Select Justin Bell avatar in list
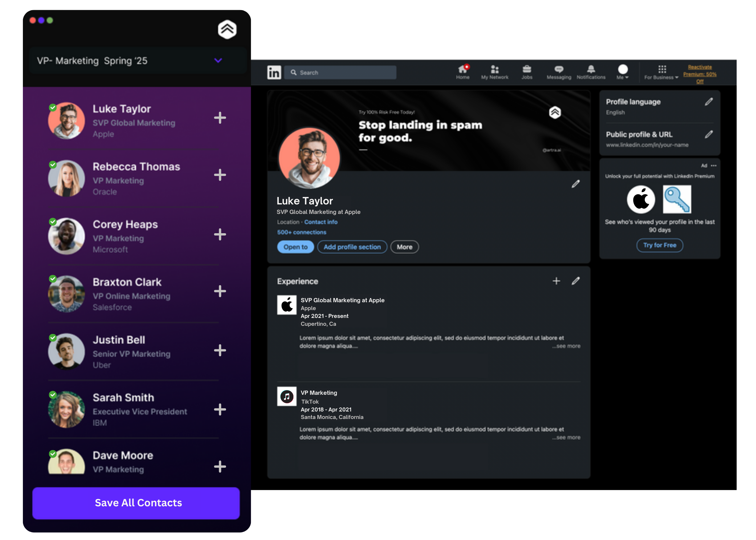This screenshot has width=756, height=540. [66, 352]
